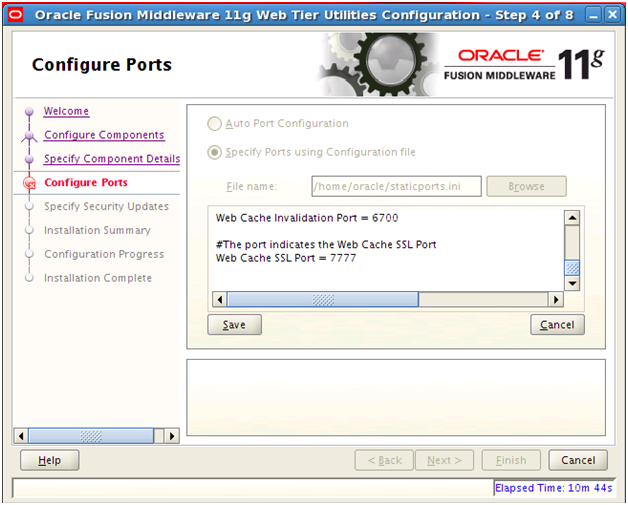The image size is (628, 505).
Task: Click the text editor's scroll down arrow
Action: pos(572,284)
